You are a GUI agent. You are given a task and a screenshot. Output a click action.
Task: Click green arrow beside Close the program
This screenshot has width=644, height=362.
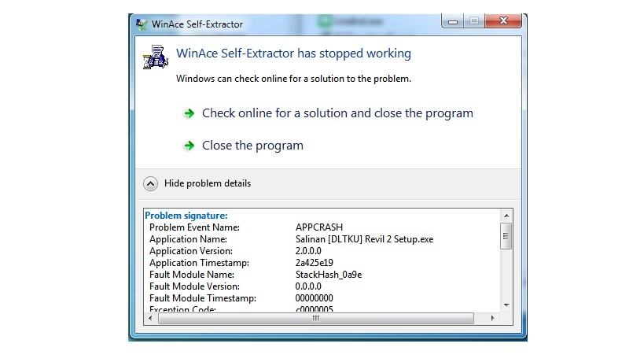click(x=189, y=146)
